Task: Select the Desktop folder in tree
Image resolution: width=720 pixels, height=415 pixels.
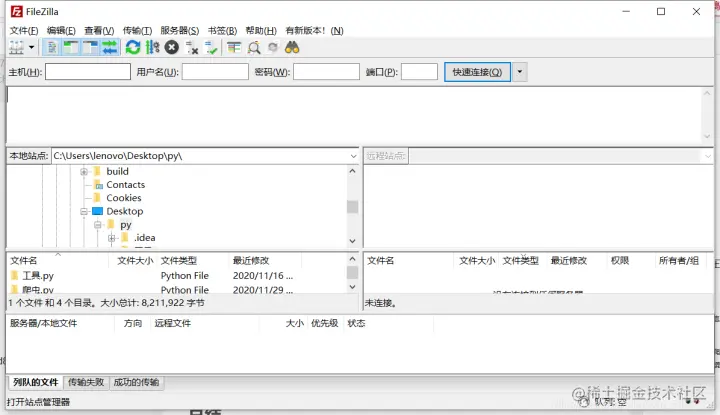Action: tap(124, 211)
